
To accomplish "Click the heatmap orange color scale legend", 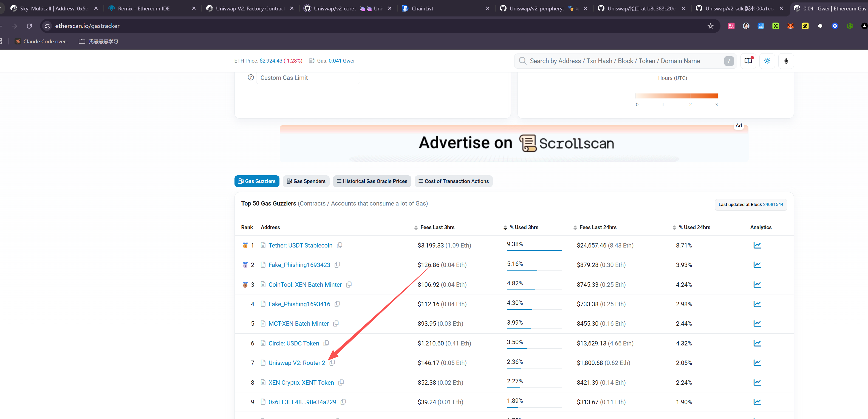I will 676,96.
